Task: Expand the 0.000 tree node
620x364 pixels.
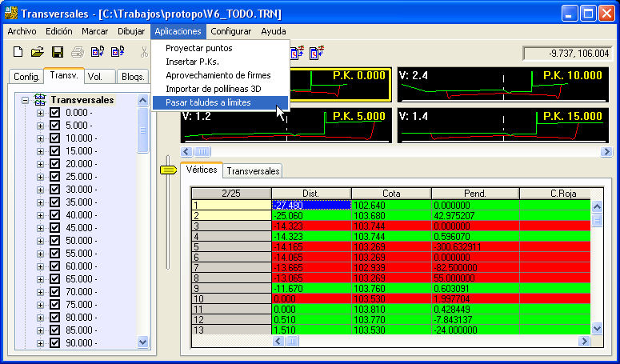Action: click(40, 114)
